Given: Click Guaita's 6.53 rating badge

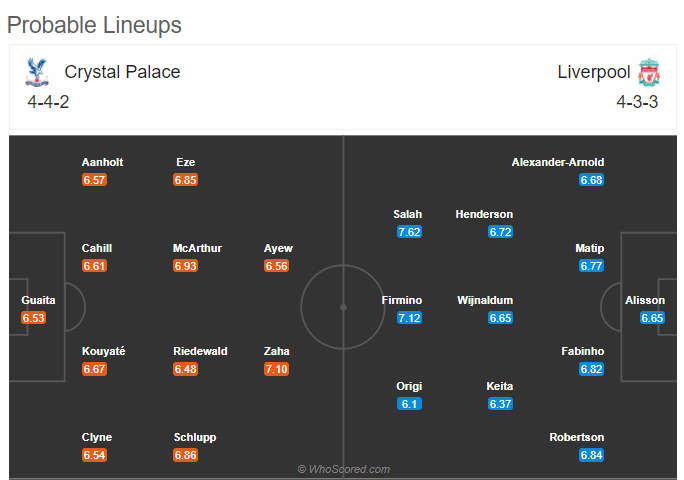Looking at the screenshot, I should [x=34, y=318].
